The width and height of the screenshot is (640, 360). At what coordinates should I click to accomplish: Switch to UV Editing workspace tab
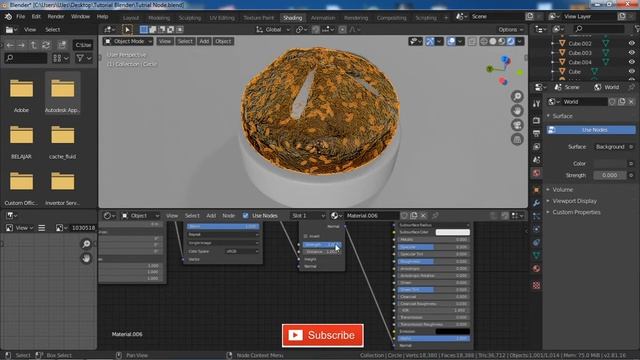click(222, 18)
